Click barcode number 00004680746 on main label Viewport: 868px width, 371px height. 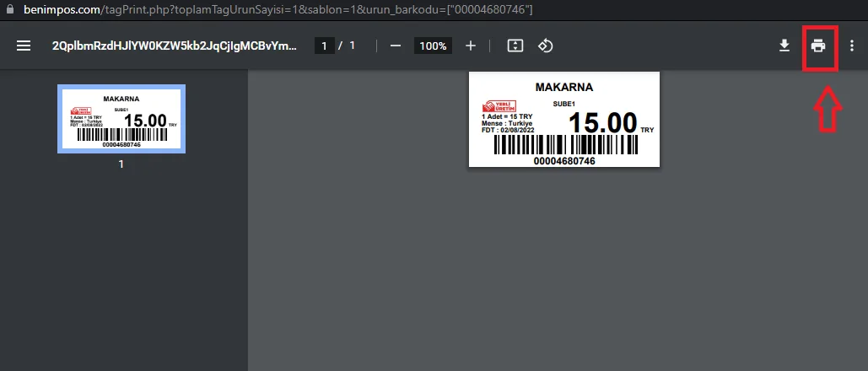click(564, 161)
